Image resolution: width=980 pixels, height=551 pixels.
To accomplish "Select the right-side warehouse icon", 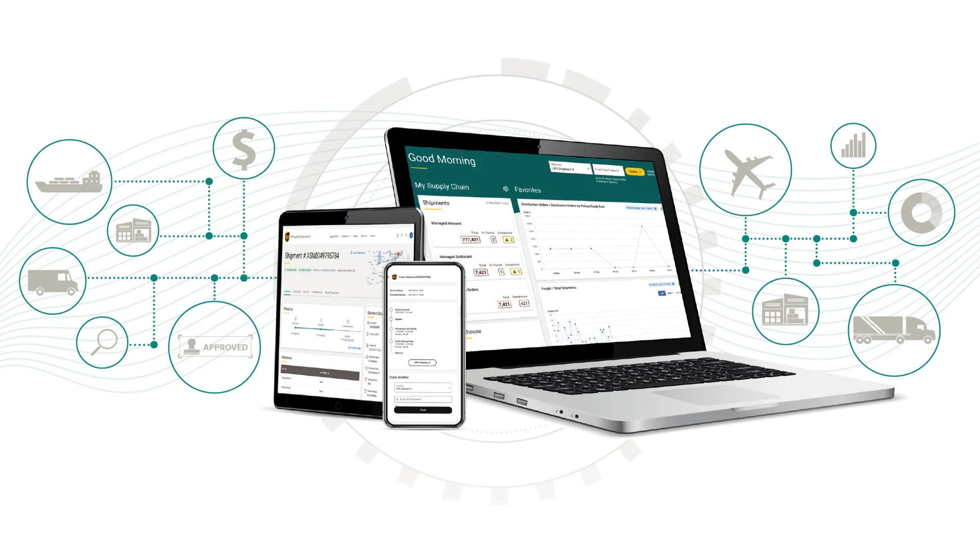I will pyautogui.click(x=785, y=312).
